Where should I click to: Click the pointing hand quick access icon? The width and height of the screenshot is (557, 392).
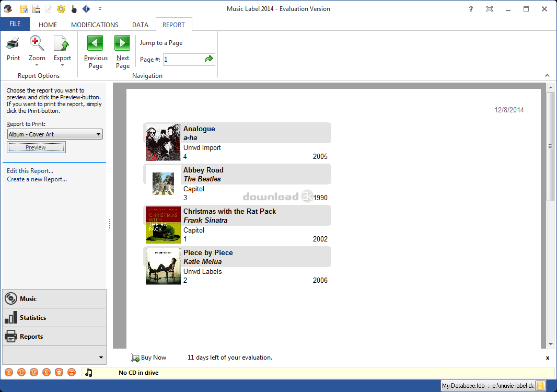74,9
